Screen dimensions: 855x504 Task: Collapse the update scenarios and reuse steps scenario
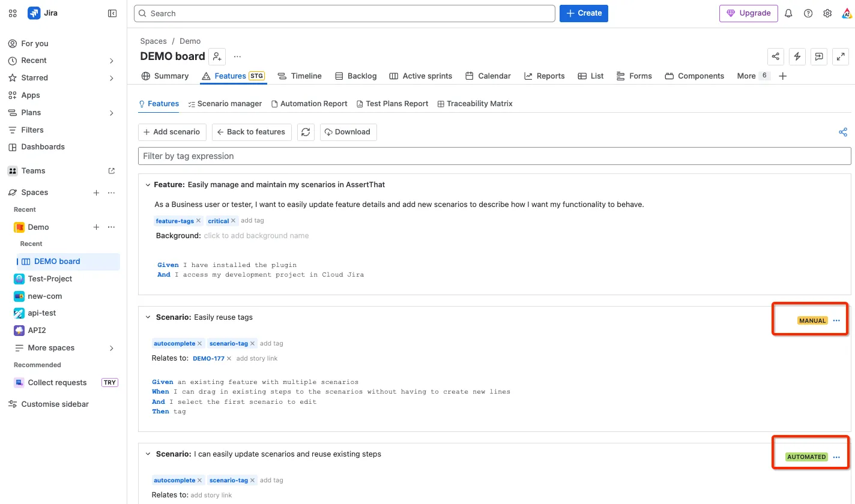148,454
